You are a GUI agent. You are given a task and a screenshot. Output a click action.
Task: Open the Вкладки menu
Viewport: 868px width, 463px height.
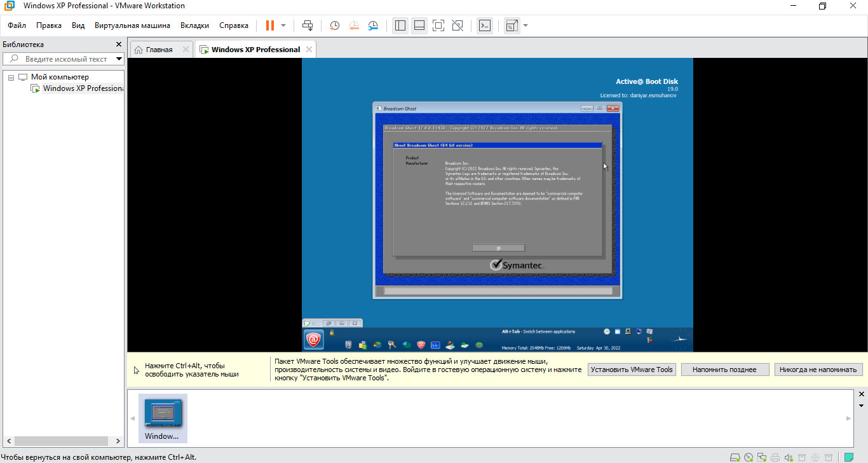pyautogui.click(x=194, y=25)
